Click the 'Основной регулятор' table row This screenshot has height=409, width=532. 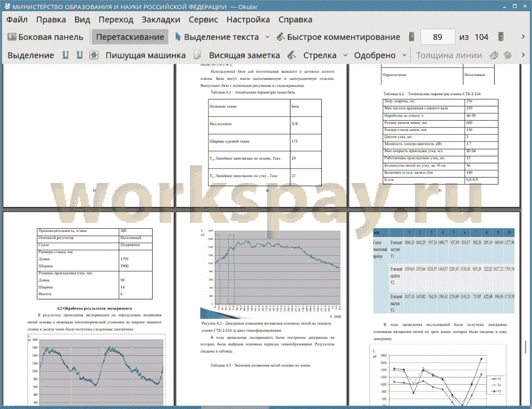[95, 238]
